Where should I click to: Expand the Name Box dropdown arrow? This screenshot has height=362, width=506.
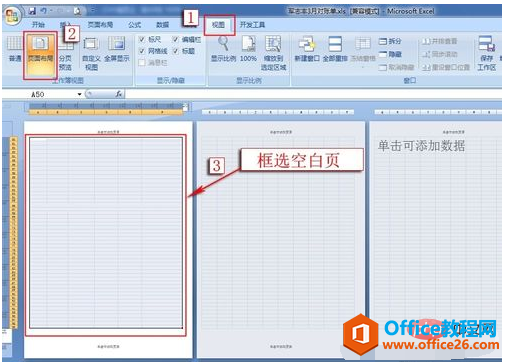(79, 94)
